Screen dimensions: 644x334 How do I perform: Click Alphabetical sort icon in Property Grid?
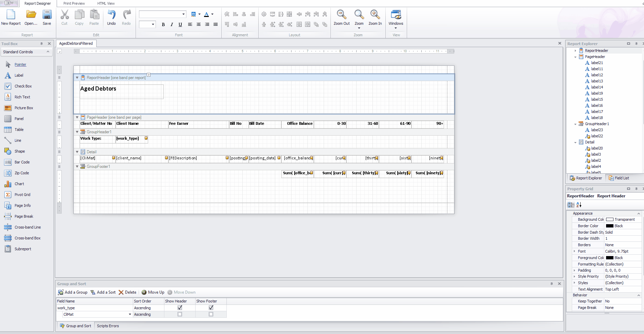coord(579,205)
